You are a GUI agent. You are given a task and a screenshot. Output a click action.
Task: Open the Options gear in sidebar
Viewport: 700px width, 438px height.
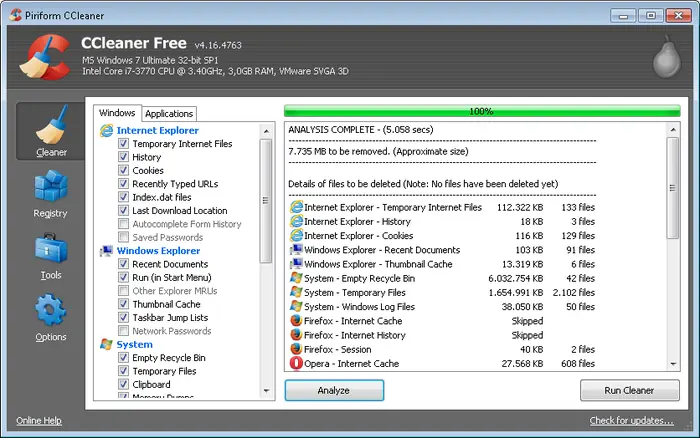click(50, 317)
